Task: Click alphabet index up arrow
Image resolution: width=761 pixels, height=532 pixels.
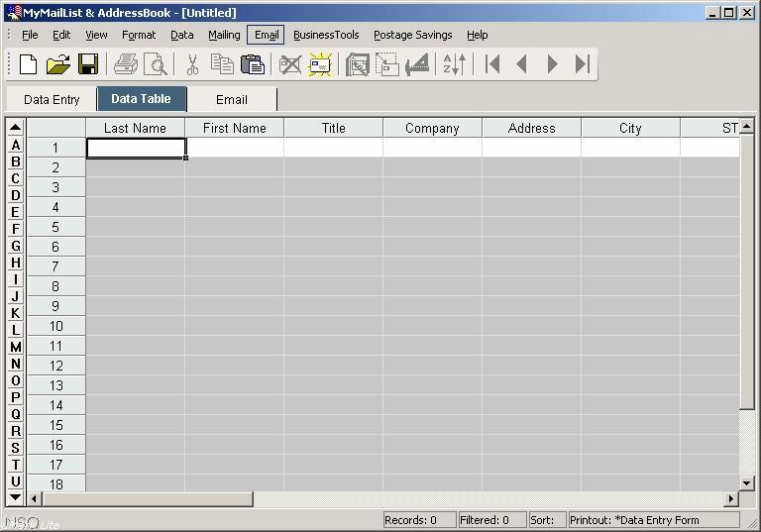Action: click(16, 128)
